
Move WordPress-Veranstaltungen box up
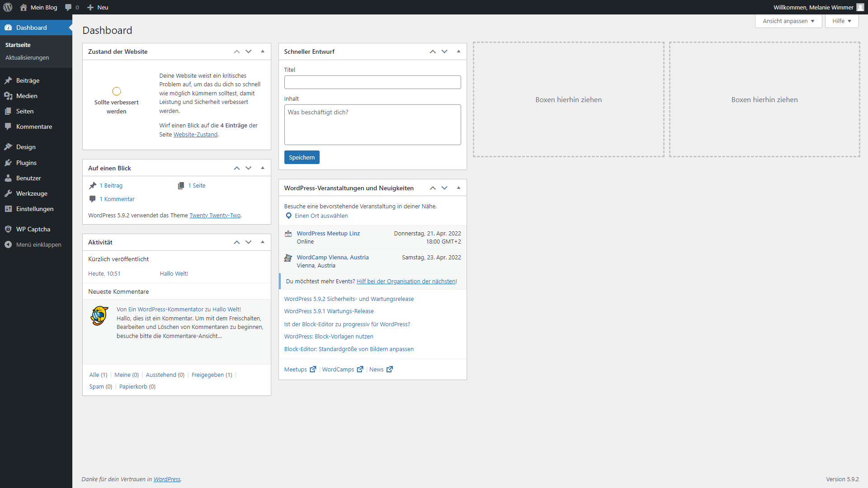tap(433, 188)
